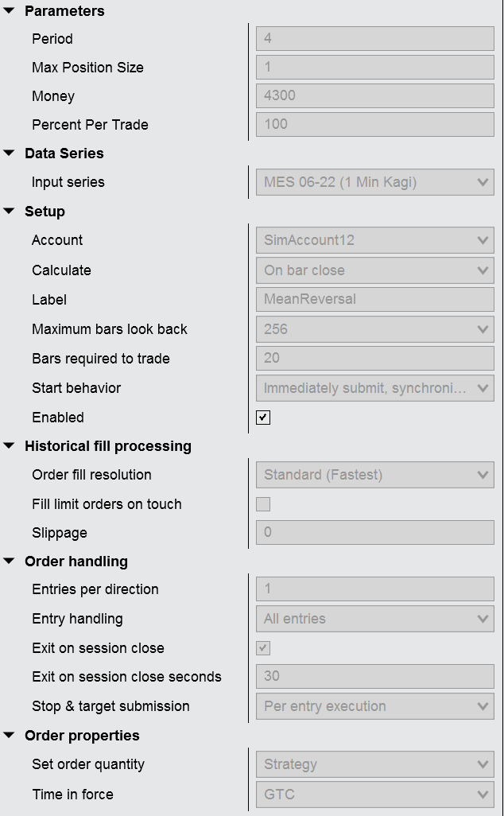Open Maximum bars look back dropdown
504x816 pixels.
coord(374,329)
